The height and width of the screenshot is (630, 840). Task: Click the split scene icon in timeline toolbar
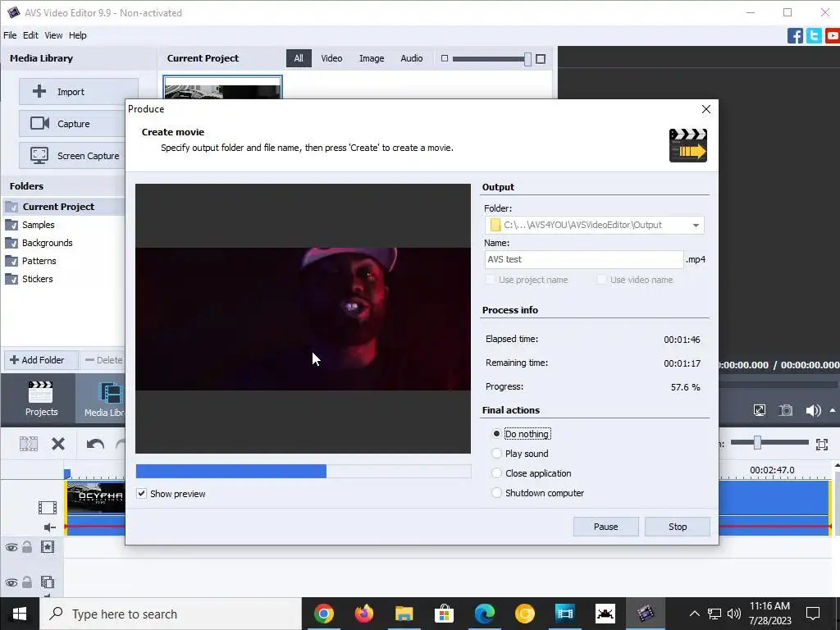click(29, 444)
